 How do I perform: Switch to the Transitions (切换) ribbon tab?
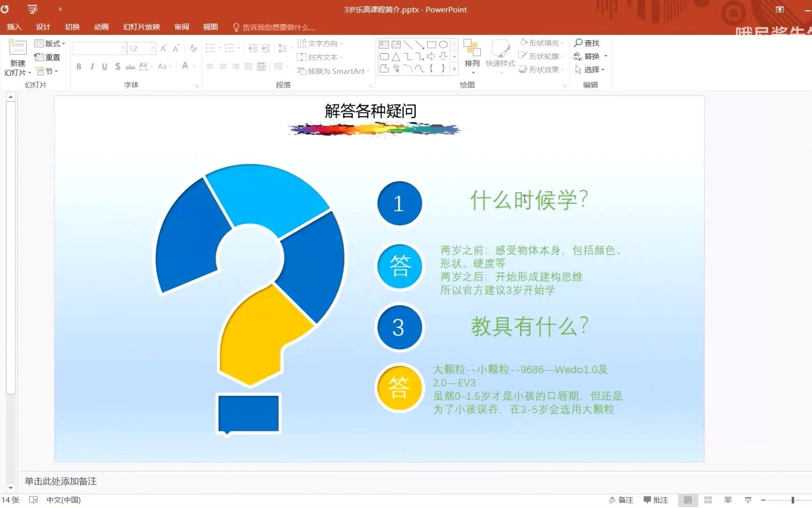[72, 27]
